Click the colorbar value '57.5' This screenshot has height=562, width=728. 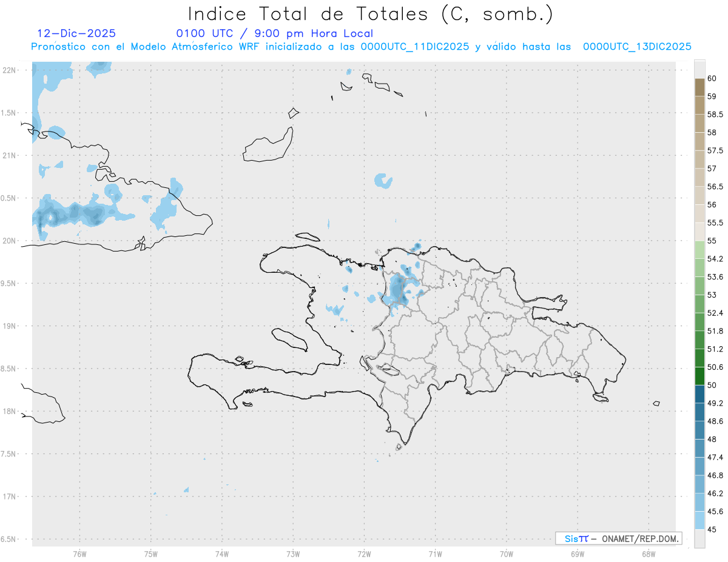(715, 150)
